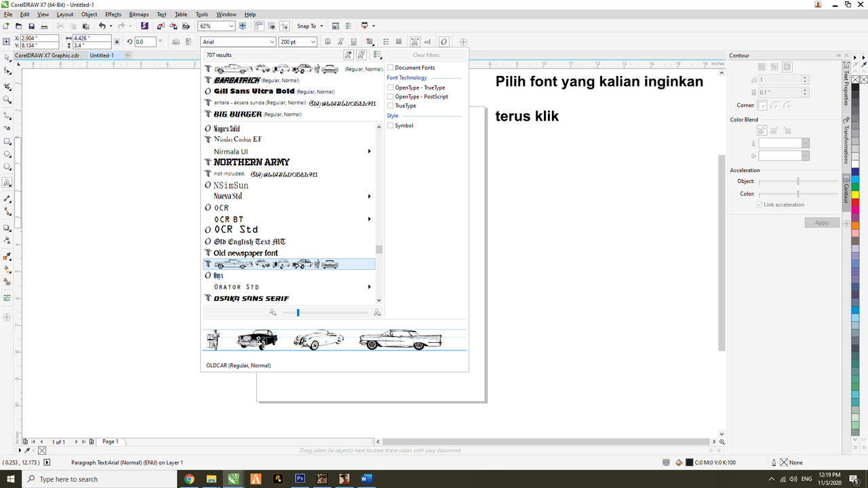Image resolution: width=868 pixels, height=488 pixels.
Task: Select the Connector tool
Action: [7, 212]
